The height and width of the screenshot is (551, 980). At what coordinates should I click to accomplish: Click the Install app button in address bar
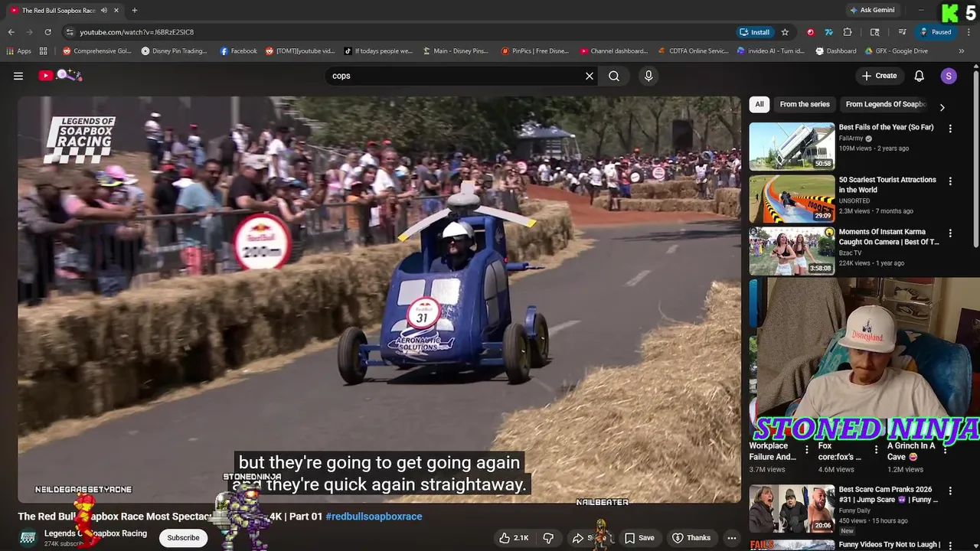tap(755, 32)
